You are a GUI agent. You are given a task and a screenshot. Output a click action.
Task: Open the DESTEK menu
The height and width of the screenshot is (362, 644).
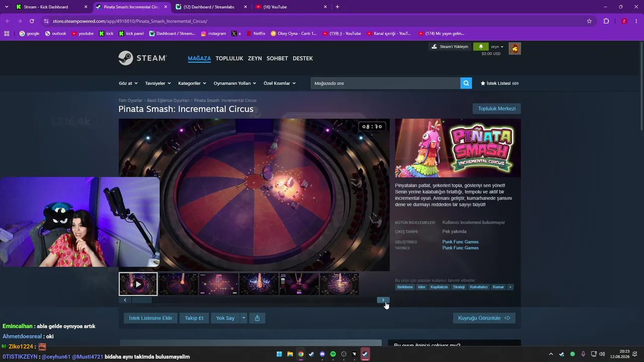(303, 58)
